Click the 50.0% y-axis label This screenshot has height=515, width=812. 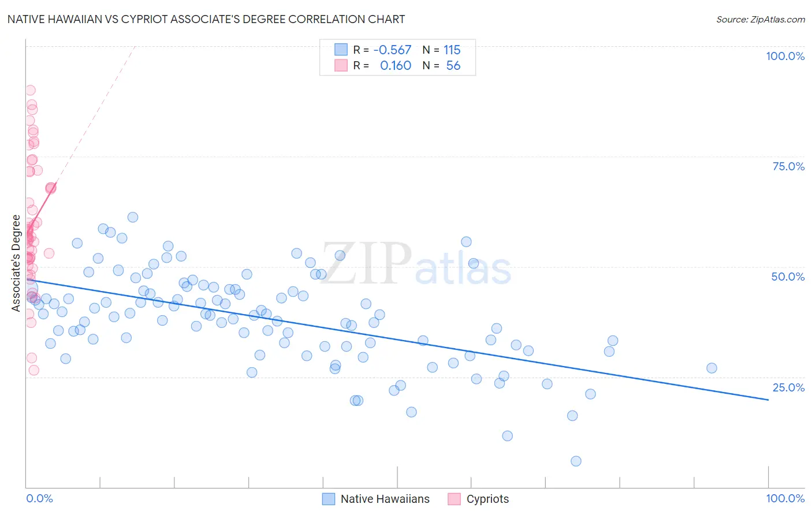(x=788, y=277)
